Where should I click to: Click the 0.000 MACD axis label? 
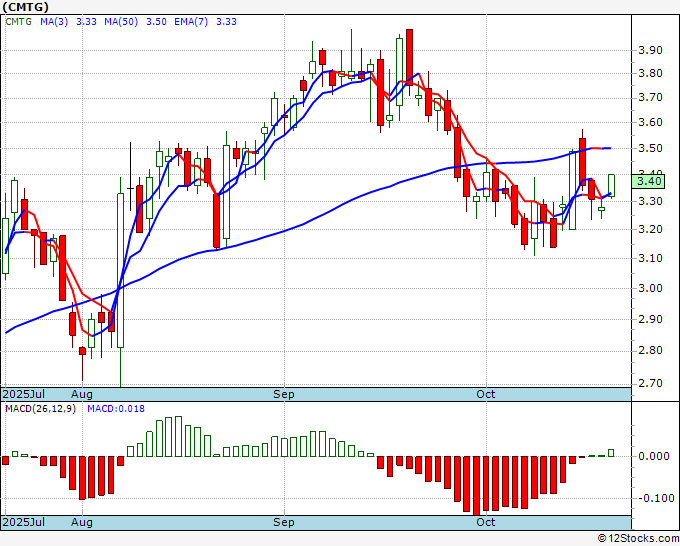click(654, 456)
